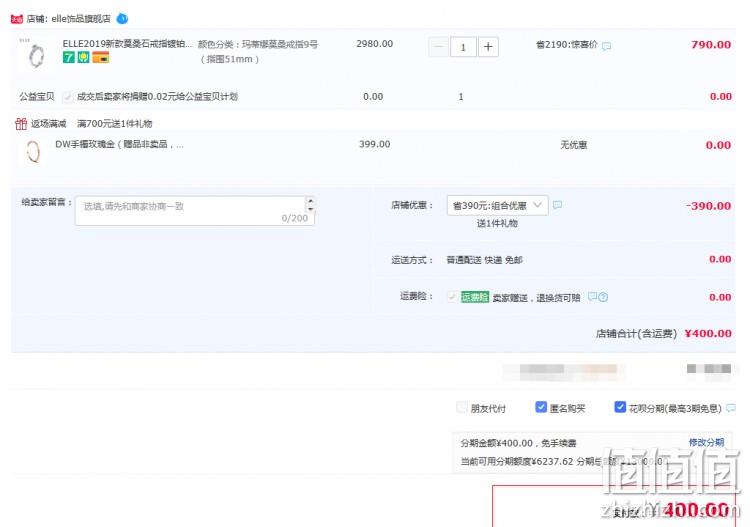Open the blue Wangwang chat icon by elle store

tap(122, 19)
